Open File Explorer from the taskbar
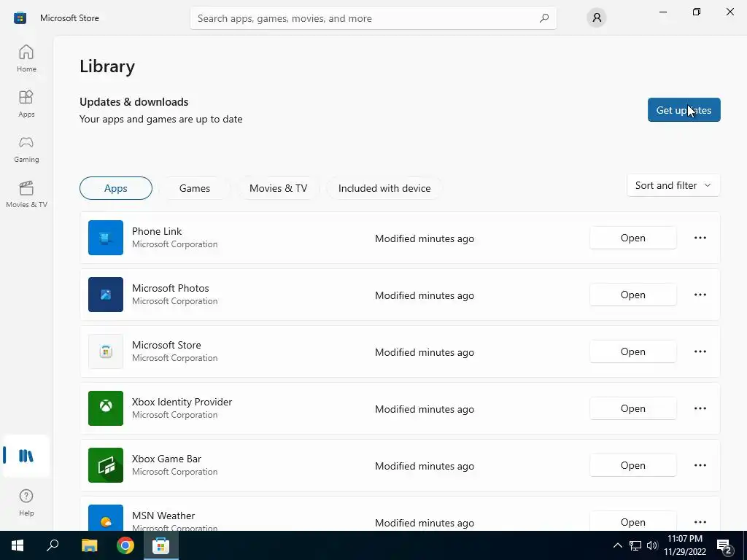The width and height of the screenshot is (747, 560). [89, 545]
